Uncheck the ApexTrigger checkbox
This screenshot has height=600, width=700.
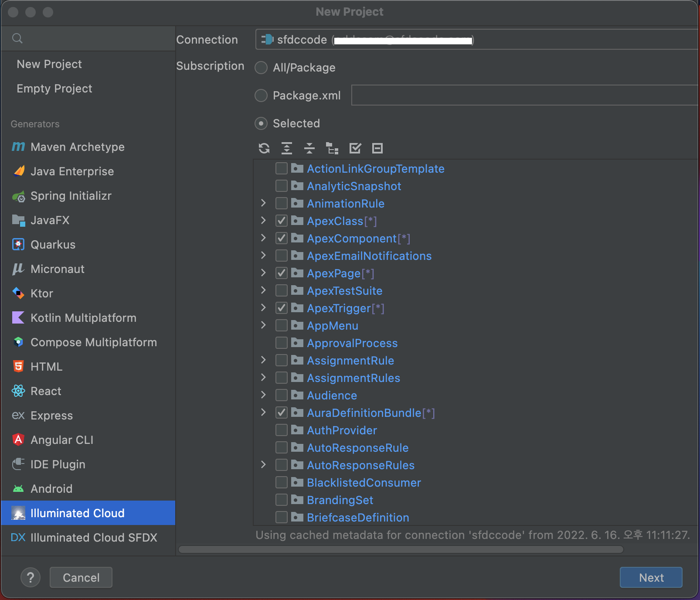(x=282, y=308)
